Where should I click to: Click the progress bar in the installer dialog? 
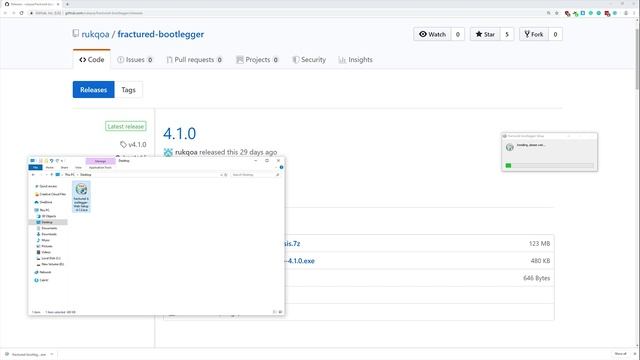click(x=549, y=165)
